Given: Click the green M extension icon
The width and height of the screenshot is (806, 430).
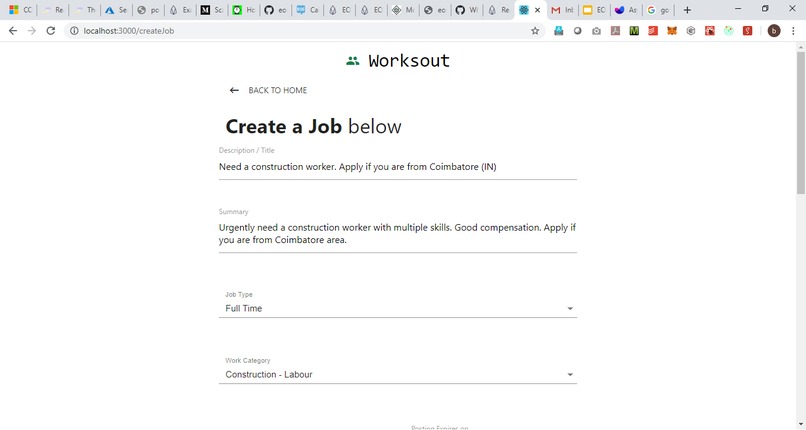Looking at the screenshot, I should (x=634, y=31).
